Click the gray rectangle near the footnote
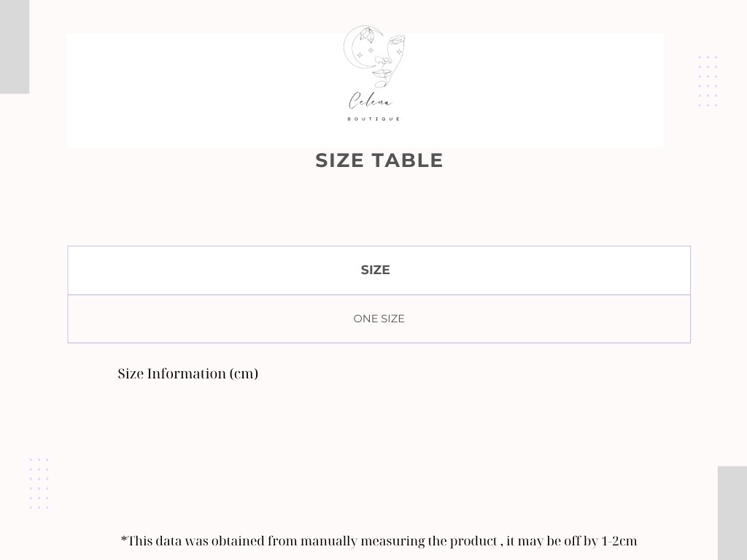The height and width of the screenshot is (560, 747). click(732, 513)
